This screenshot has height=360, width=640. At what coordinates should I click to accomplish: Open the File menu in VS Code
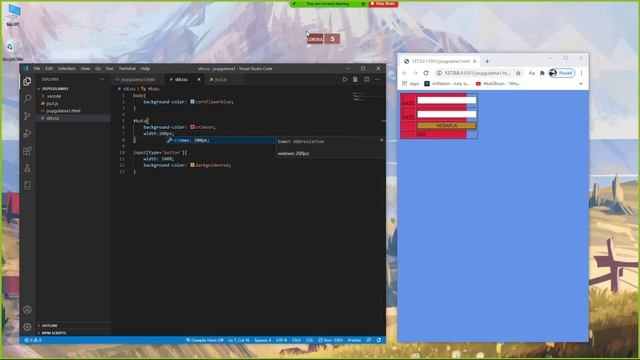37,69
